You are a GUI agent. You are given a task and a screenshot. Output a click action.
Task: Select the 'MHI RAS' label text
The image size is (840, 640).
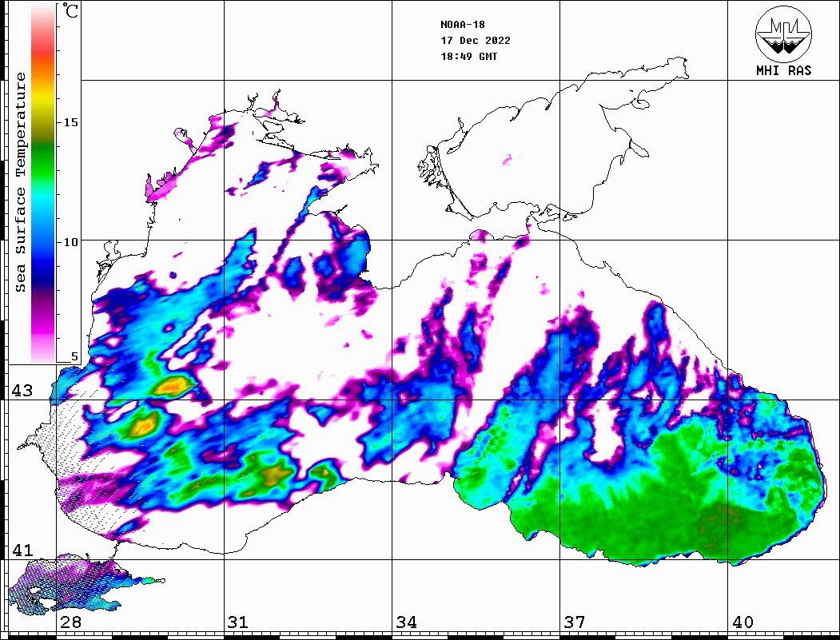(x=784, y=70)
